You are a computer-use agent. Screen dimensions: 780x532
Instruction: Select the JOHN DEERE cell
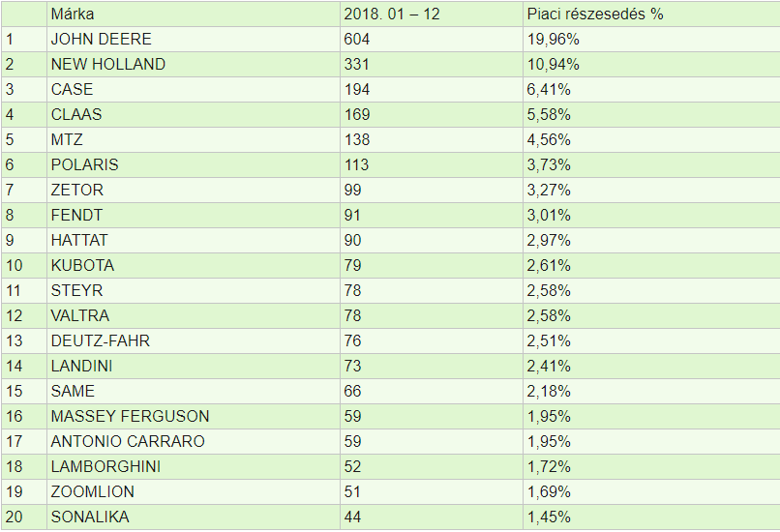tap(101, 40)
